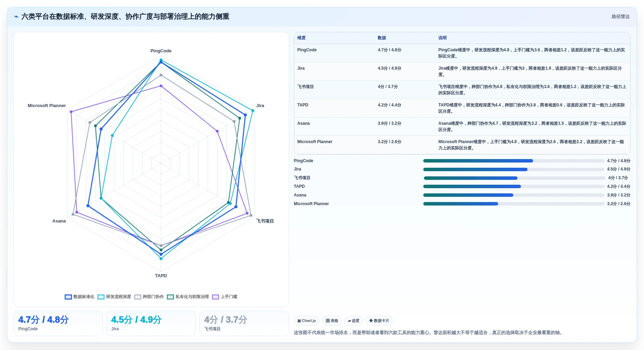Select the PingCode row in the table
This screenshot has width=644, height=350.
tap(462, 53)
